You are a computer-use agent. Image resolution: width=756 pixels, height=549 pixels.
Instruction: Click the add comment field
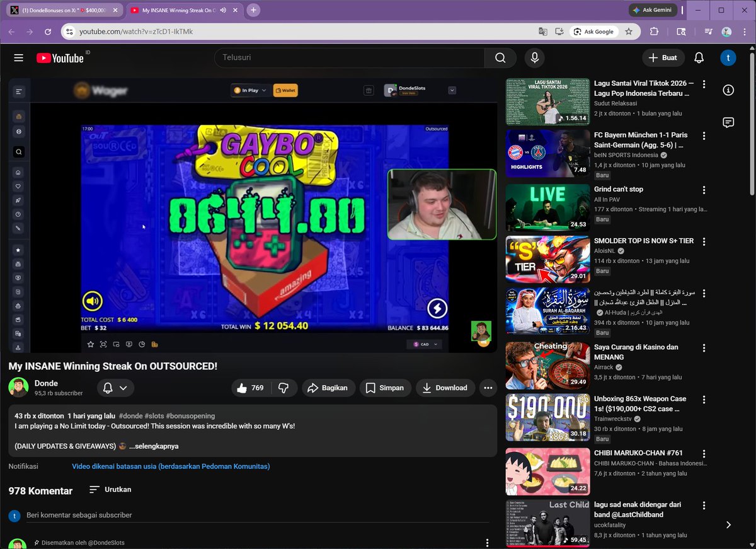pos(258,515)
